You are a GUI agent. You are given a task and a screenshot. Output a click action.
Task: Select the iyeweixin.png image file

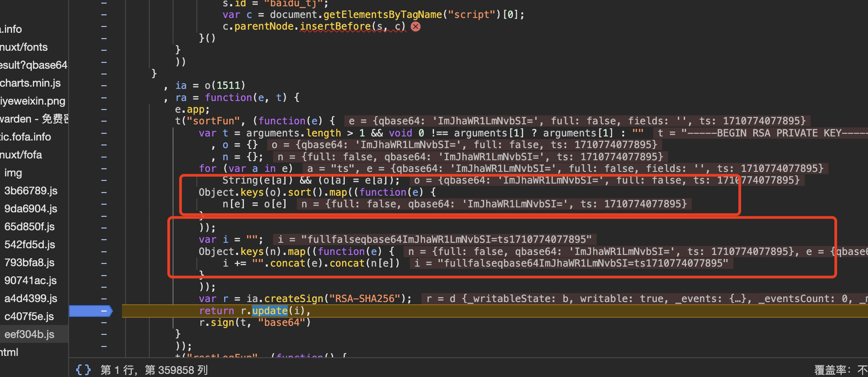click(x=33, y=101)
